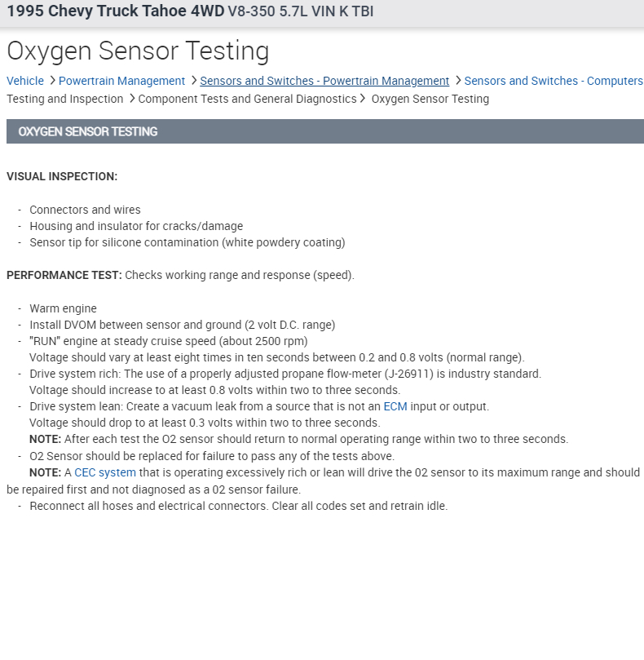
Task: Click the gray OXYGEN SENSOR TESTING section header
Action: [324, 131]
